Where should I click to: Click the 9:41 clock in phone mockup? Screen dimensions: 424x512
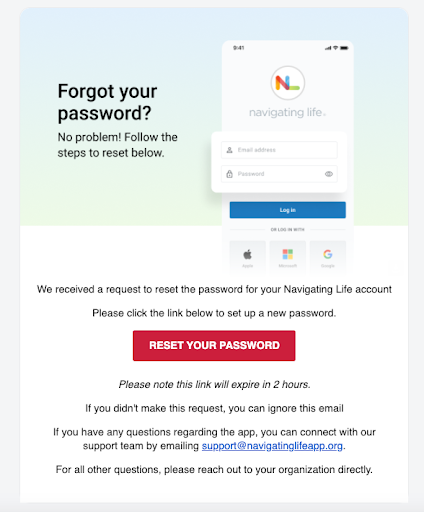coord(239,48)
